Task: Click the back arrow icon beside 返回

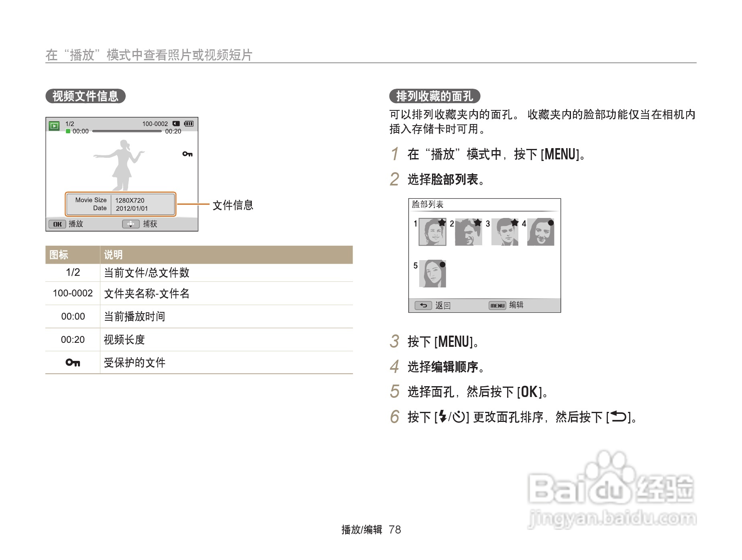Action: coord(423,305)
